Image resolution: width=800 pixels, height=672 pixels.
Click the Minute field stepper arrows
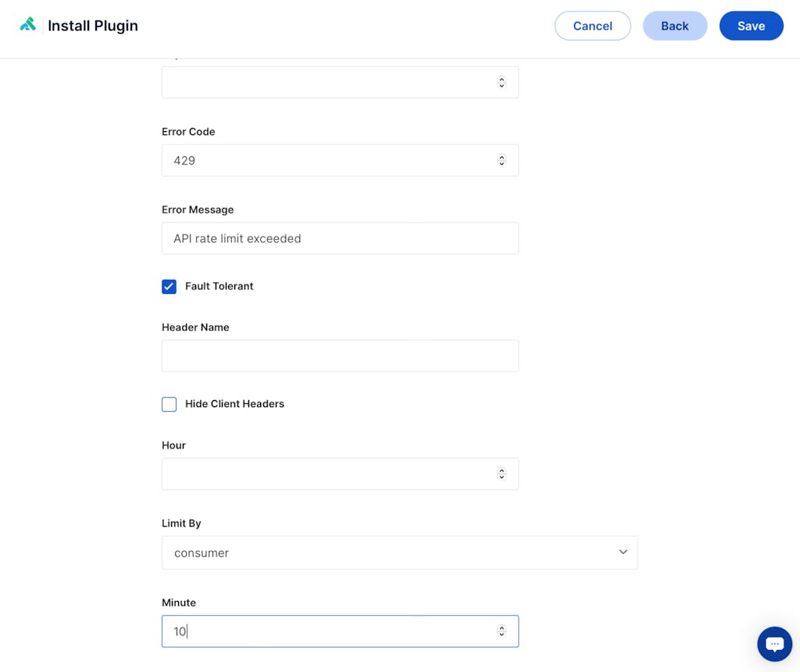click(502, 631)
